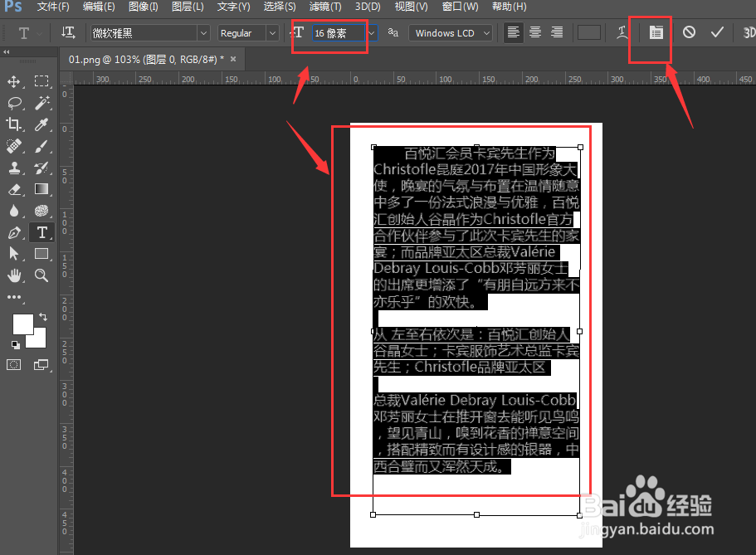This screenshot has height=555, width=756.
Task: Select the Rectangle shape tool
Action: 41,254
